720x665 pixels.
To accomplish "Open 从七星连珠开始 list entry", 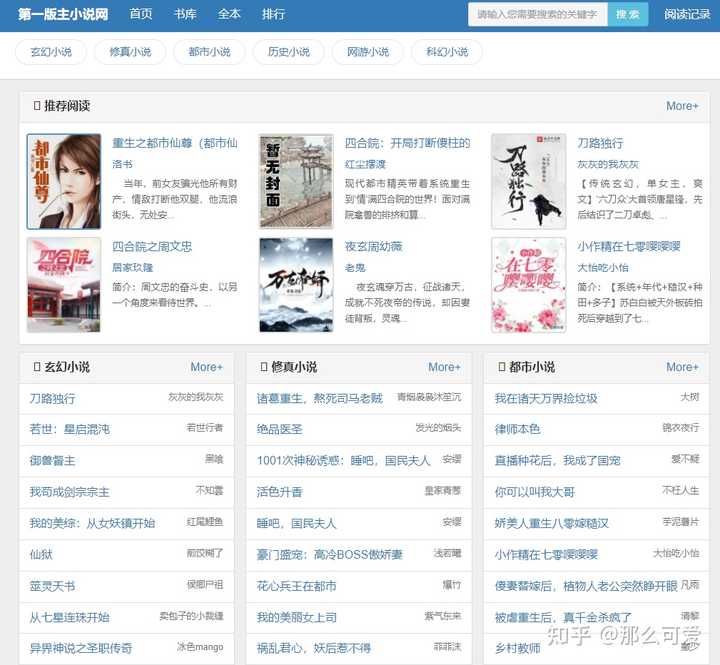I will click(69, 617).
